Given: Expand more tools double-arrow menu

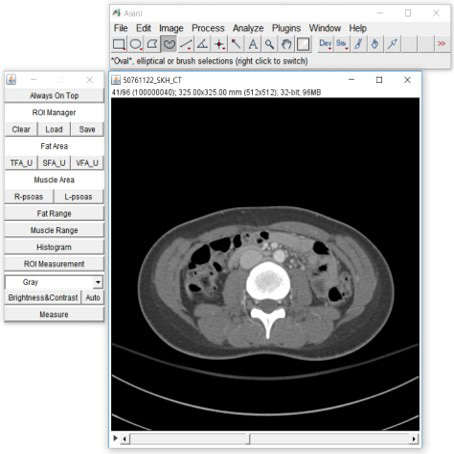Looking at the screenshot, I should pyautogui.click(x=442, y=44).
